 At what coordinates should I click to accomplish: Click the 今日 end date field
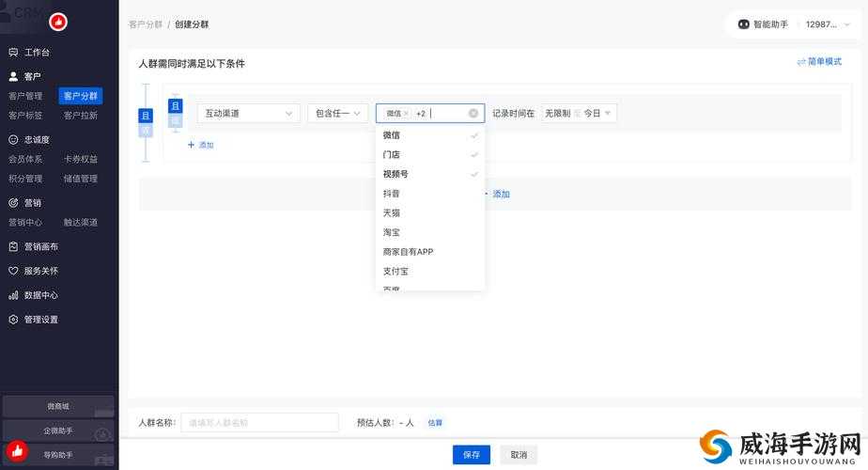click(592, 113)
